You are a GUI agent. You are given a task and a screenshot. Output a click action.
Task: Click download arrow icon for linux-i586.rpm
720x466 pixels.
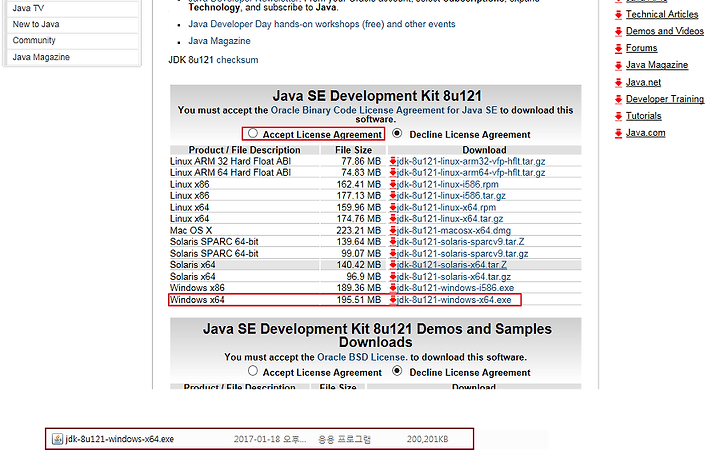[x=393, y=185]
